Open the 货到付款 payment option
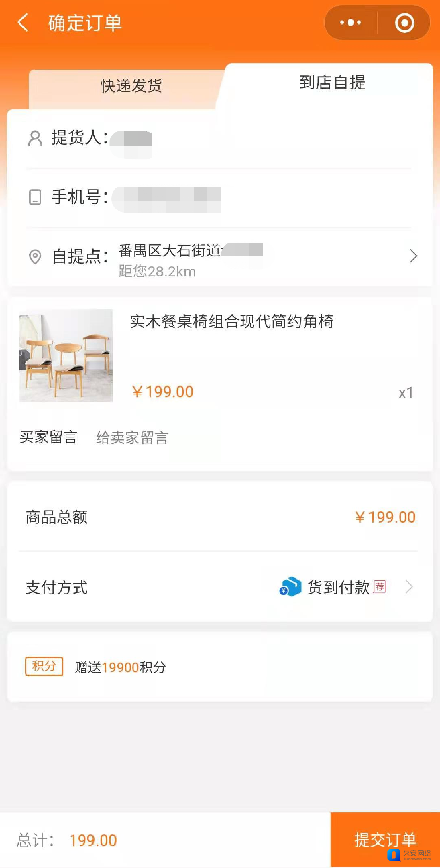The width and height of the screenshot is (440, 868). [x=338, y=587]
